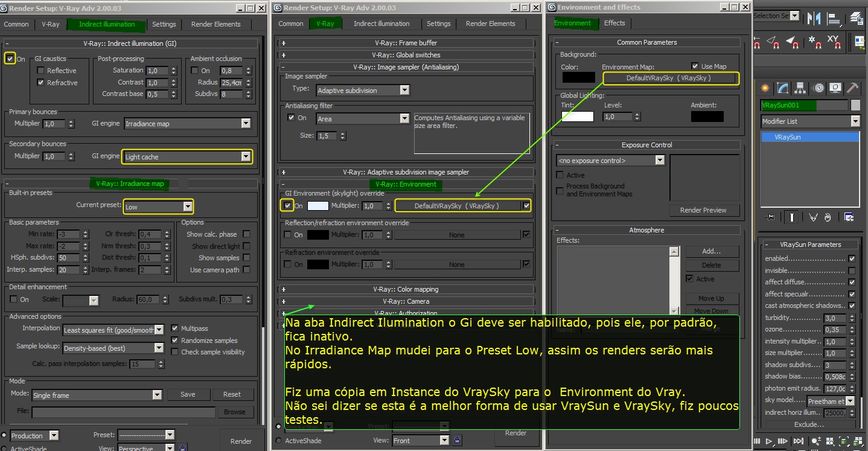This screenshot has height=451, width=868.
Task: Open the Create panel tab icon
Action: pos(765,89)
